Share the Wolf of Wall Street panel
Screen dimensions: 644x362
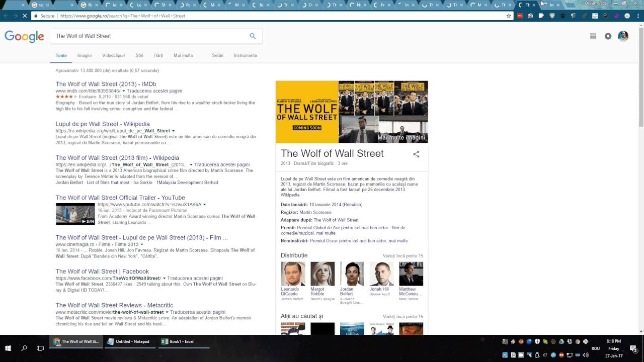[x=416, y=154]
